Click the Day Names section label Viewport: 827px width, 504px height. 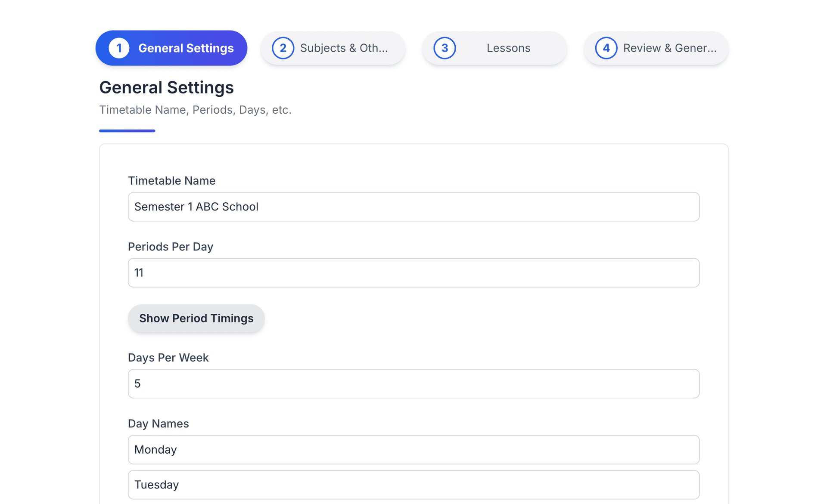click(158, 424)
